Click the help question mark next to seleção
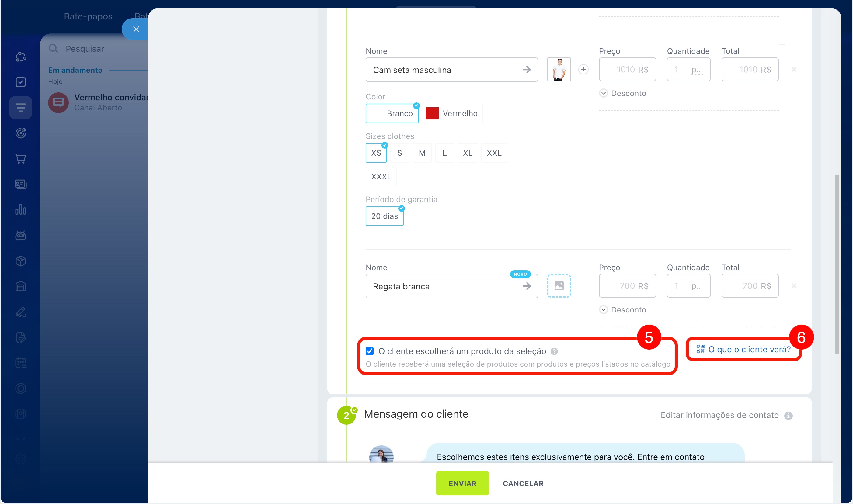Screen dimensions: 853x504 pyautogui.click(x=554, y=351)
